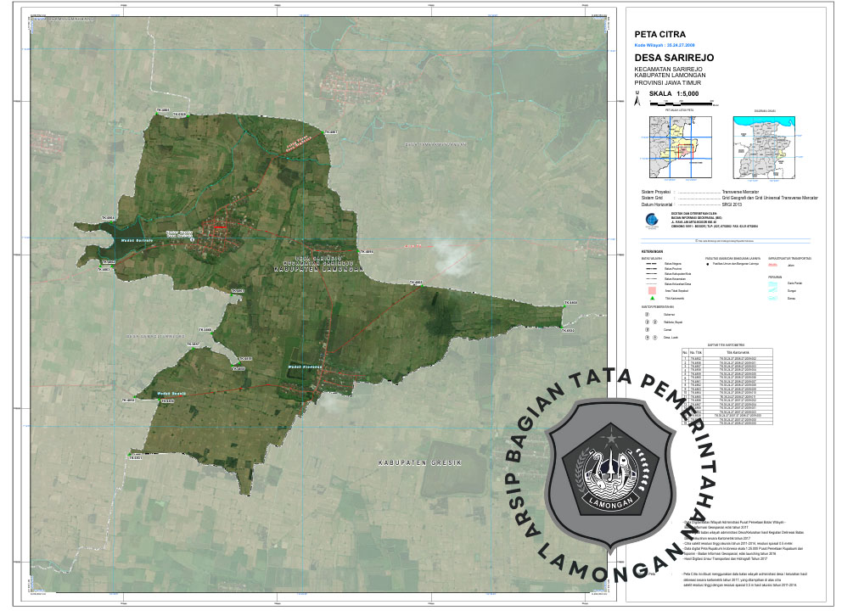The image size is (853, 616).
Task: Click the black Fasilitas Umum dot symbol
Action: 710,266
